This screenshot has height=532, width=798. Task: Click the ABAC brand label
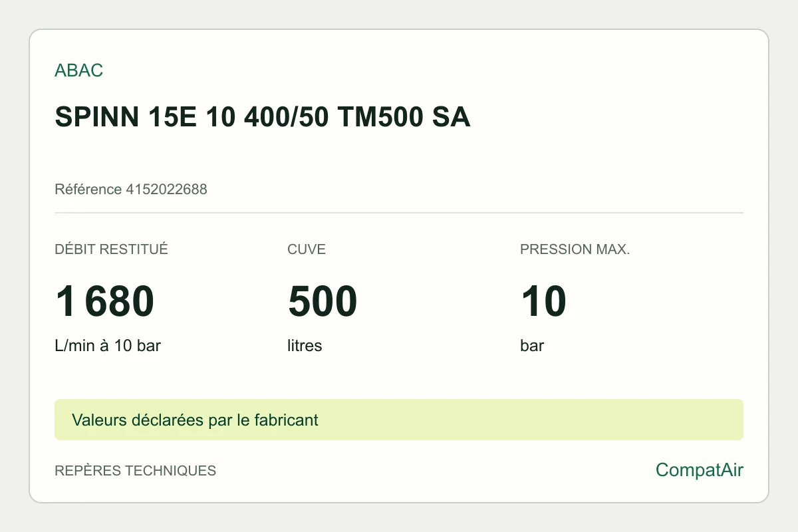pos(78,70)
